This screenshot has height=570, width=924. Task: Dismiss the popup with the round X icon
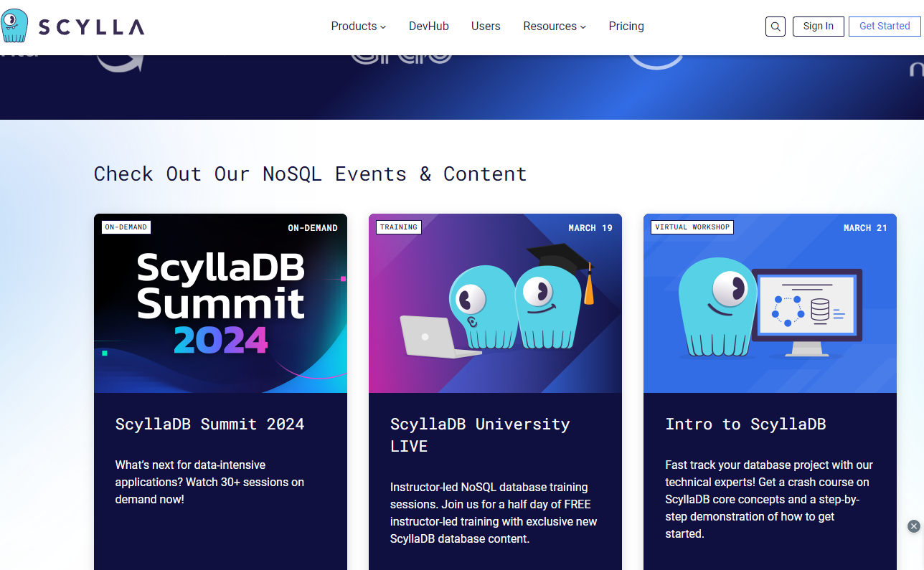coord(913,526)
